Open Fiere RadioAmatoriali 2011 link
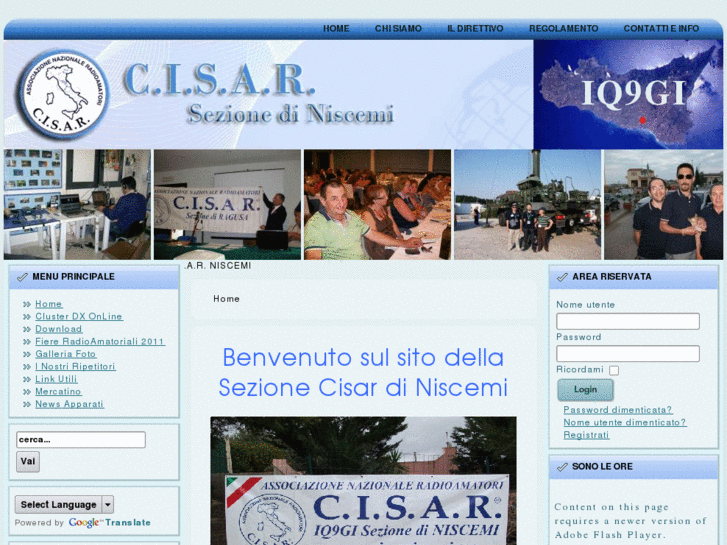The image size is (727, 545). 100,342
